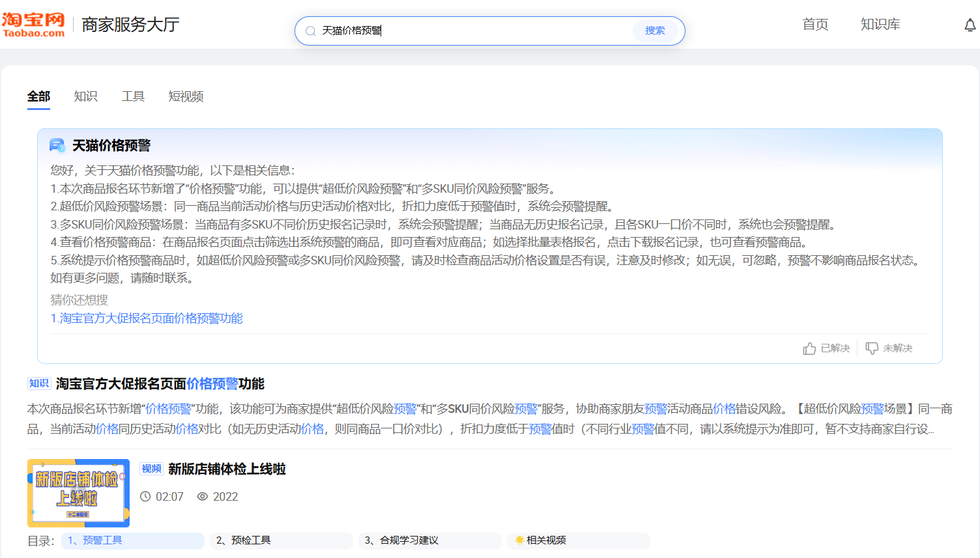Click the 知识 tag badge

coord(39,384)
